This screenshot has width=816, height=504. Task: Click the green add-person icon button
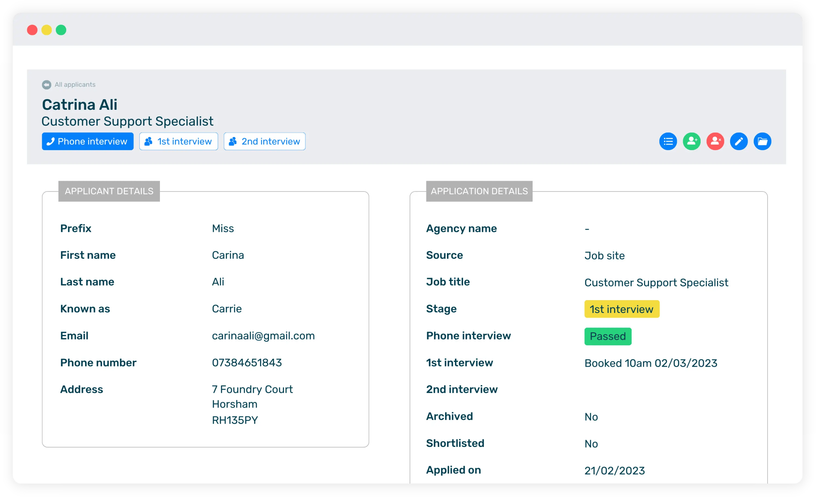point(692,141)
